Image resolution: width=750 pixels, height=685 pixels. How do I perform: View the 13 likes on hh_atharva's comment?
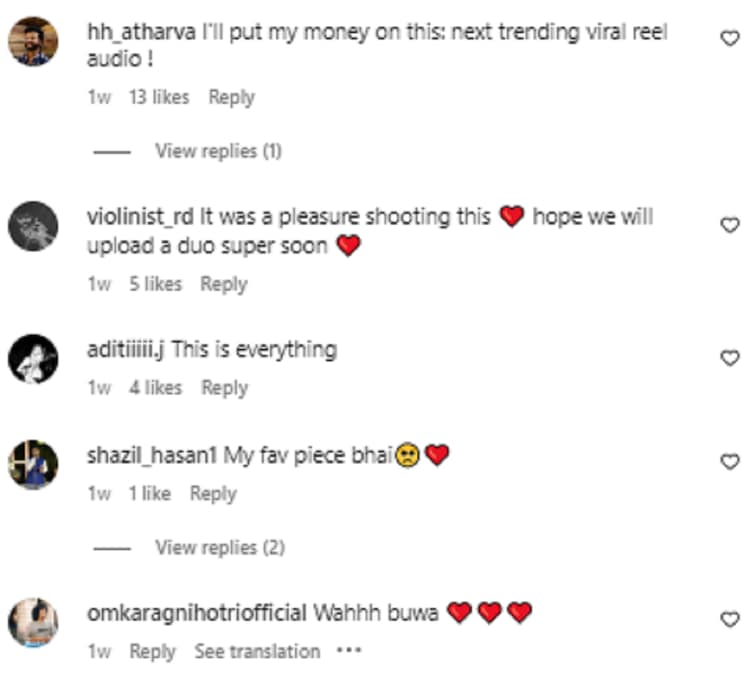pos(159,97)
